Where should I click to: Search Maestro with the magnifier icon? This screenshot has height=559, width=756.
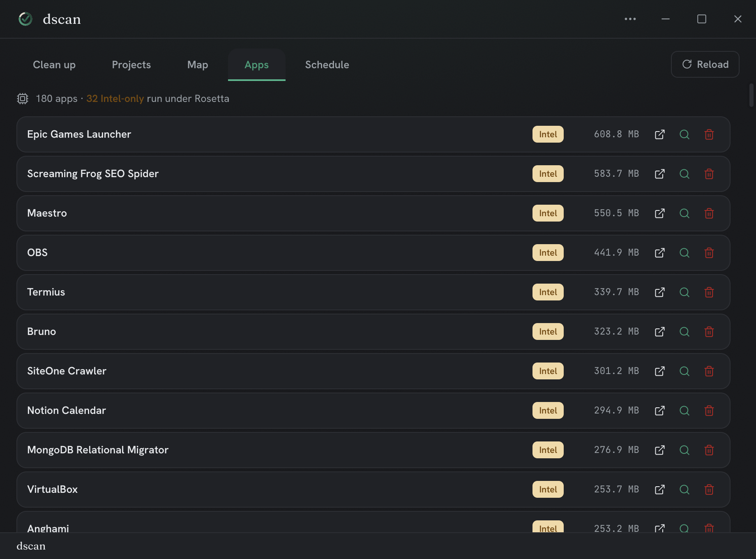[x=685, y=213]
